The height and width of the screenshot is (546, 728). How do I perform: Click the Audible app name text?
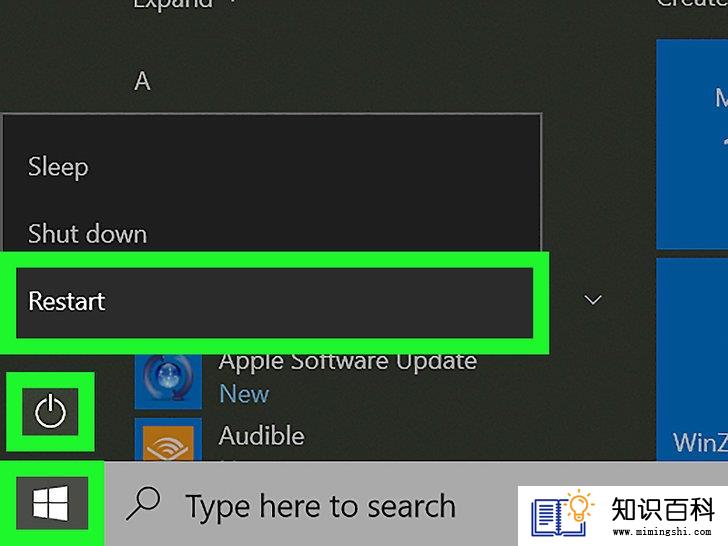261,436
